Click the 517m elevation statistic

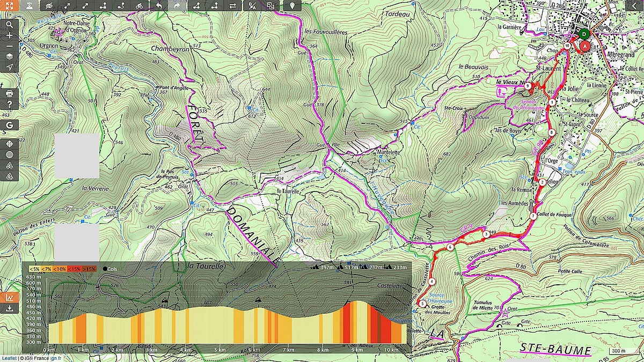coord(347,267)
